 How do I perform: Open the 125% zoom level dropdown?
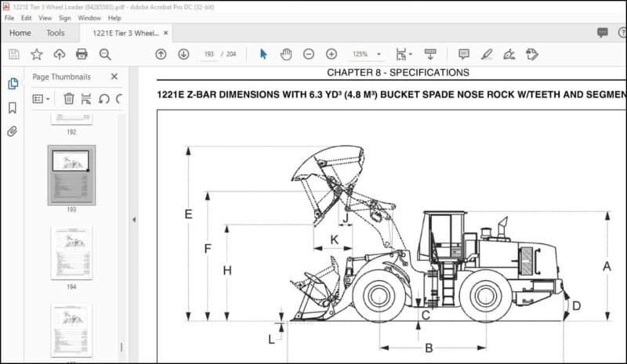367,54
